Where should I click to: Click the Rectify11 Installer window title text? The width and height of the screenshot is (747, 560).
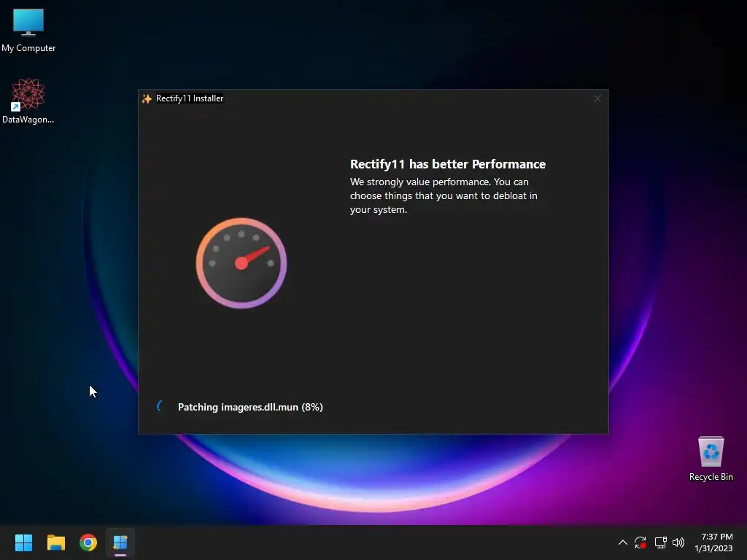click(x=190, y=98)
